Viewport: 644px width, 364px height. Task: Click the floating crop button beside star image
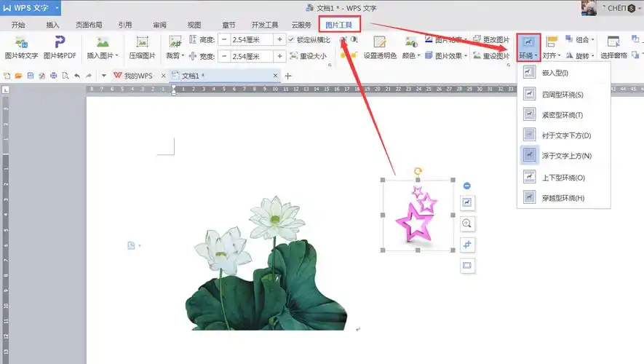pyautogui.click(x=467, y=245)
